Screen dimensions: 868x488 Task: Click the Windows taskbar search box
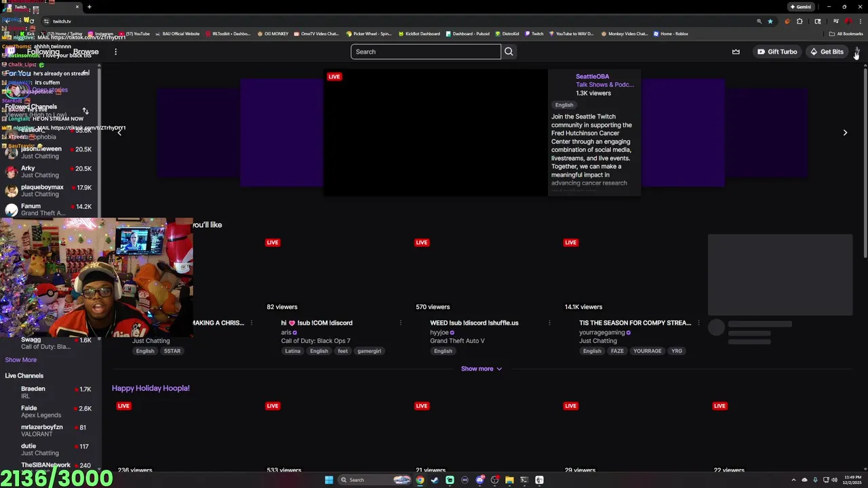click(x=375, y=480)
